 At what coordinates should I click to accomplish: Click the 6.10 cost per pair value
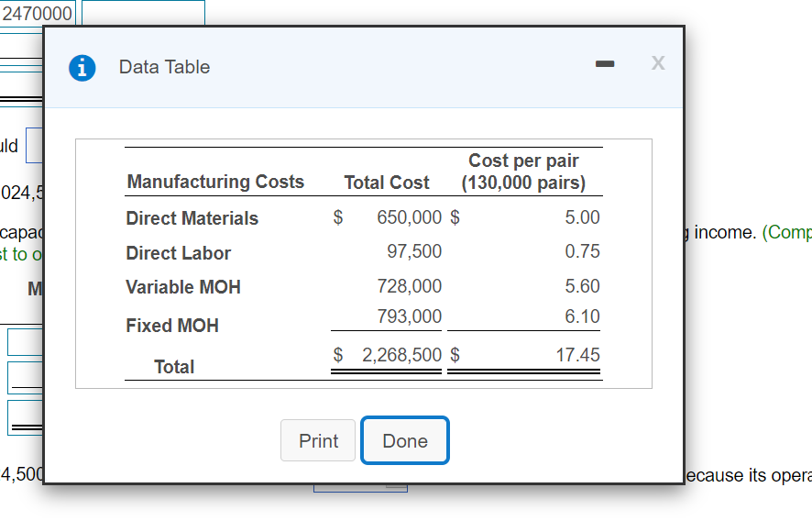pos(582,316)
